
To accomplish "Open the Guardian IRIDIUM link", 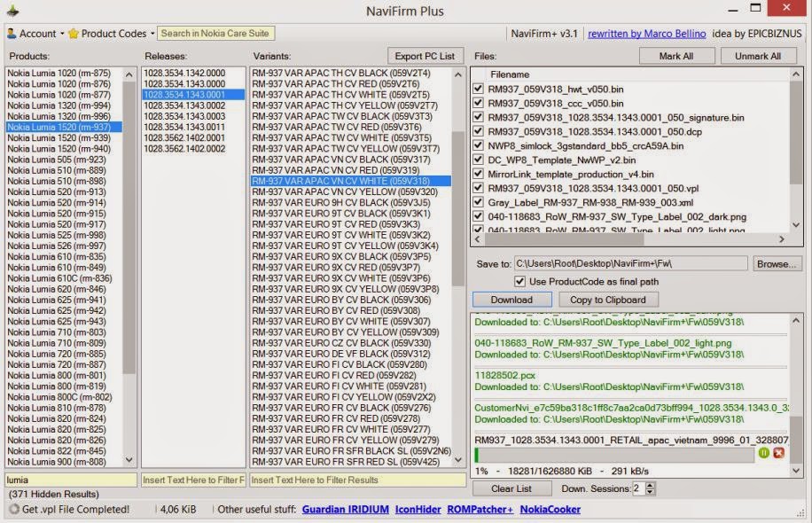I will (x=346, y=510).
